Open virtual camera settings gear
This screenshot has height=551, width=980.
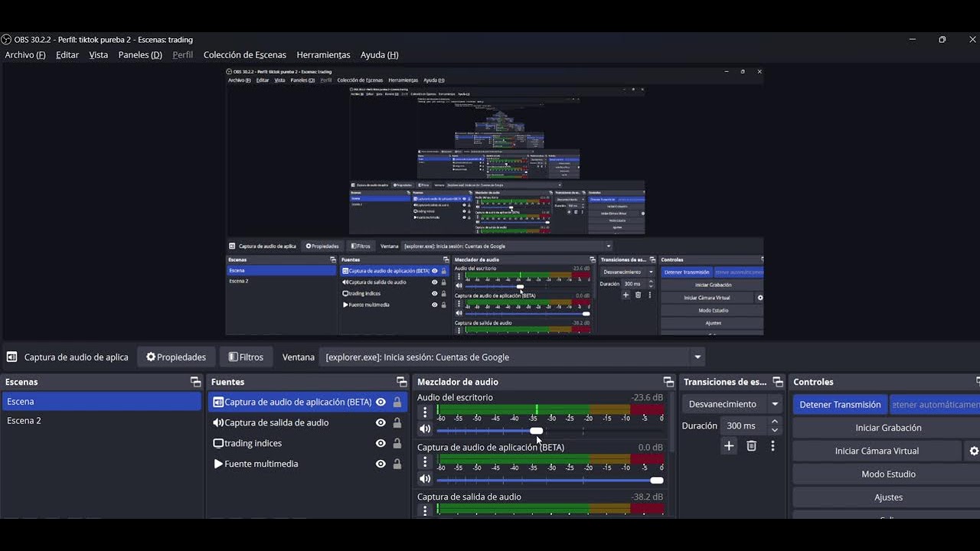tap(974, 451)
